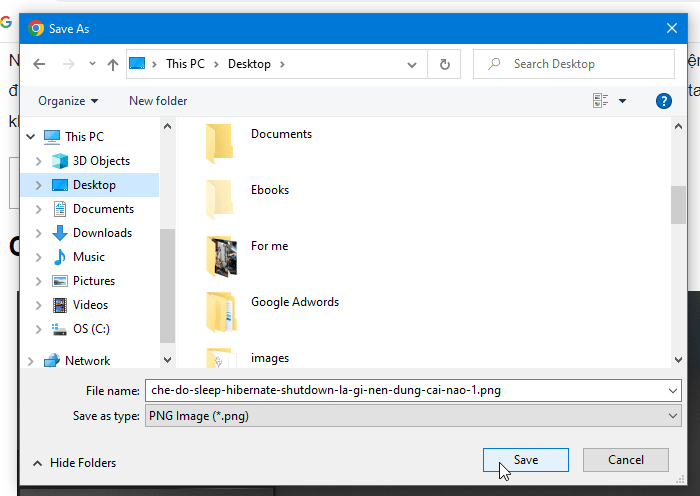This screenshot has height=496, width=700.
Task: Click the Search Desktop field
Action: click(x=574, y=64)
